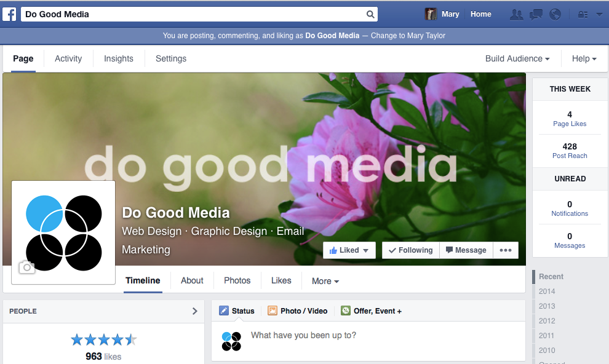
Task: Click the search field containing Do Good Media
Action: point(199,14)
